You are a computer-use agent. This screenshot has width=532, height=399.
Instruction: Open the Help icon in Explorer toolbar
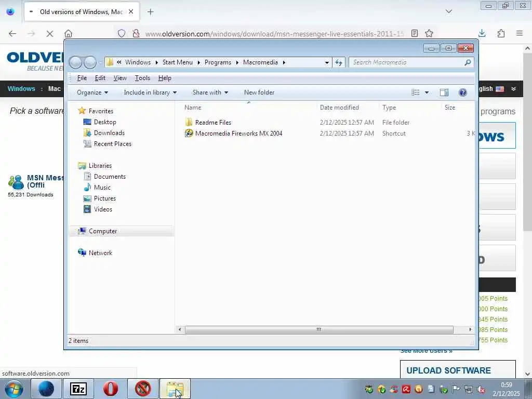tap(462, 92)
